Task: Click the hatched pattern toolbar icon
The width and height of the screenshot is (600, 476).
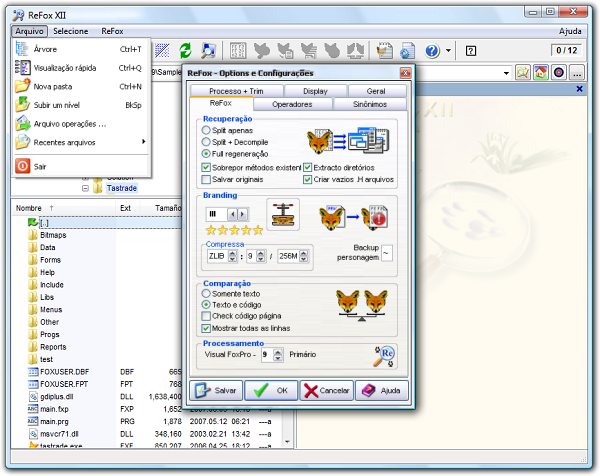Action: [162, 50]
